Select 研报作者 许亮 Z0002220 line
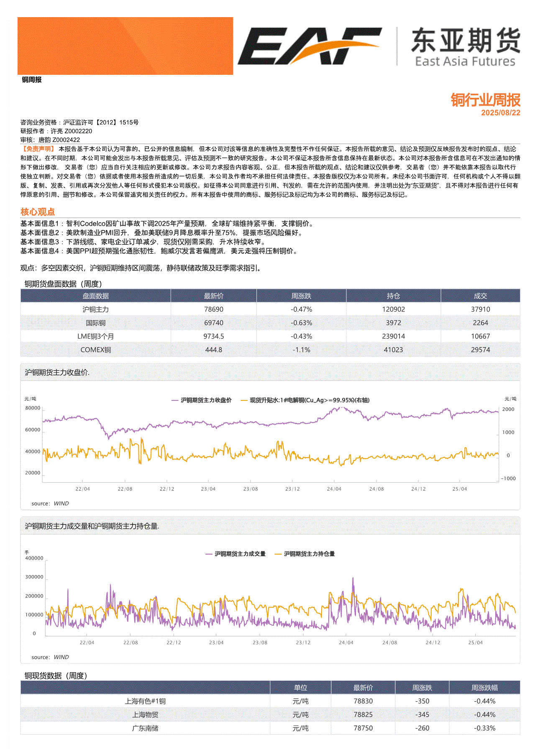This screenshot has width=540, height=756. point(56,131)
